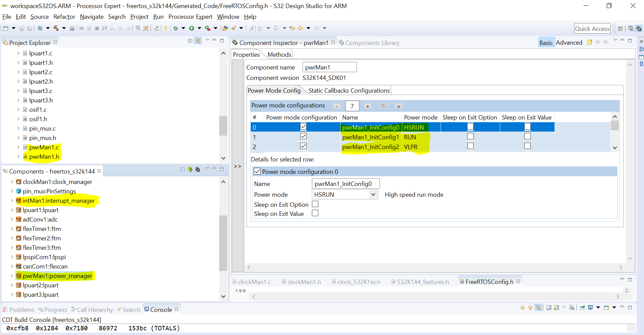Click the Open Type folder toolbar icon
The image size is (644, 335).
(225, 28)
